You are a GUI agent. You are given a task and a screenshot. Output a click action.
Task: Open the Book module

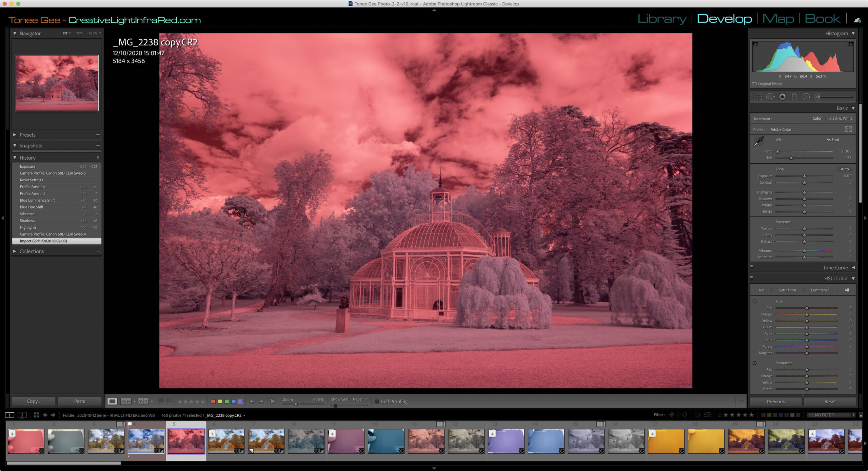pyautogui.click(x=823, y=19)
